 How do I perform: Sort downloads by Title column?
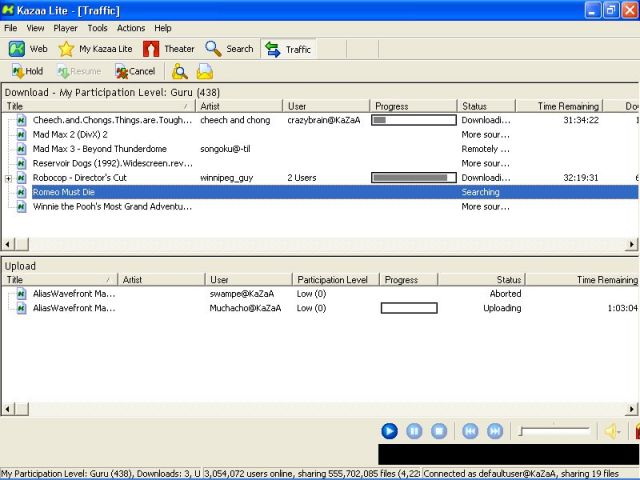[x=99, y=107]
